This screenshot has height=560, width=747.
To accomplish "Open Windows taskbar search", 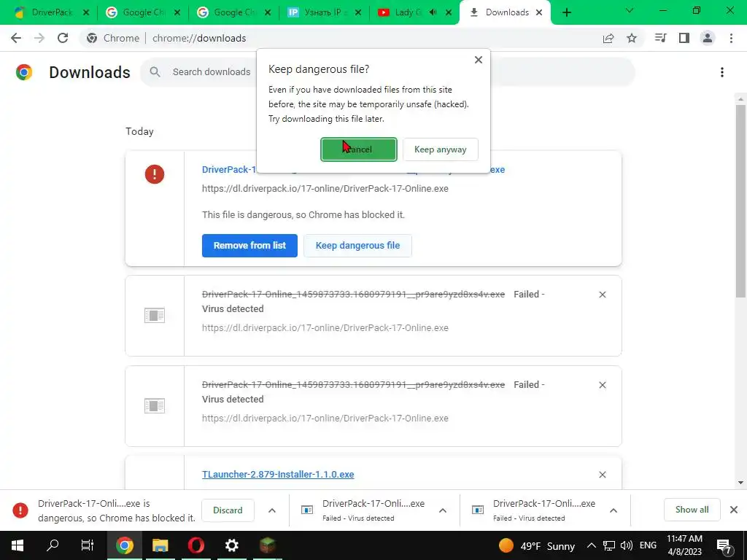I will [x=53, y=545].
